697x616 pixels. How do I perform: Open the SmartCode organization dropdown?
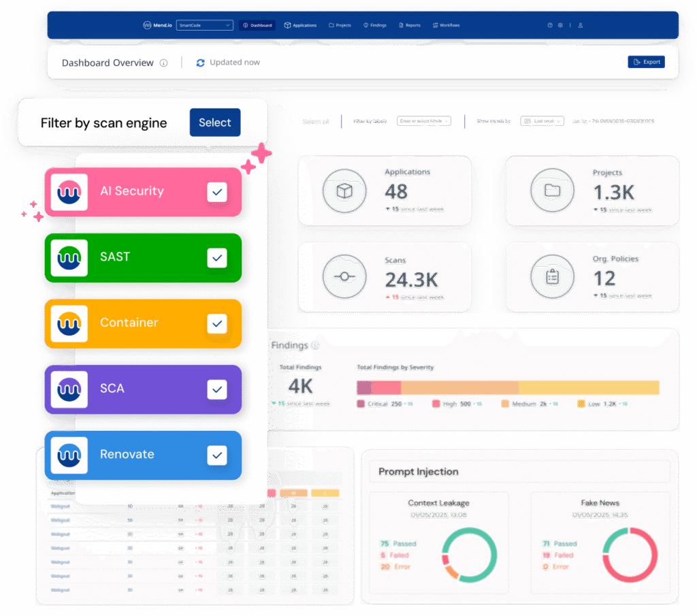[204, 25]
